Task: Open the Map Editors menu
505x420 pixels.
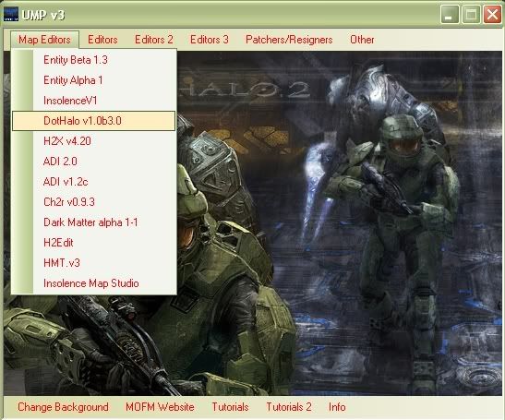Action: point(44,40)
